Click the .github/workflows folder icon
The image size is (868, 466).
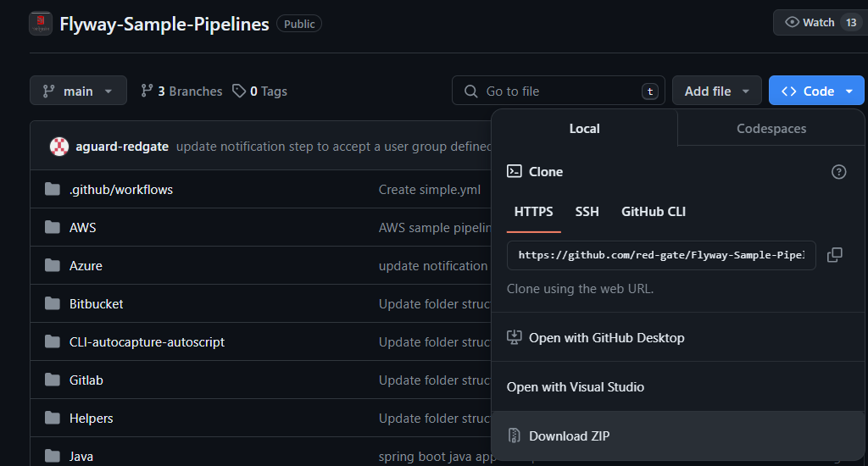pos(52,189)
